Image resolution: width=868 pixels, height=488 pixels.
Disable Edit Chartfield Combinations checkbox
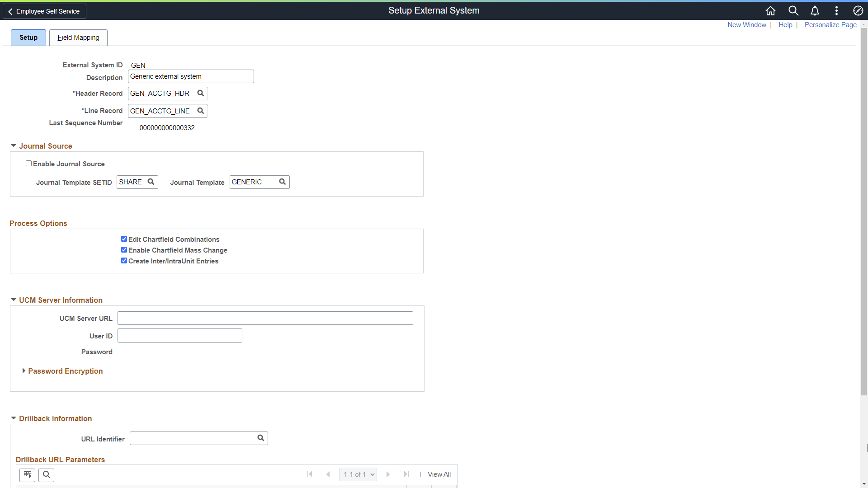(x=124, y=238)
